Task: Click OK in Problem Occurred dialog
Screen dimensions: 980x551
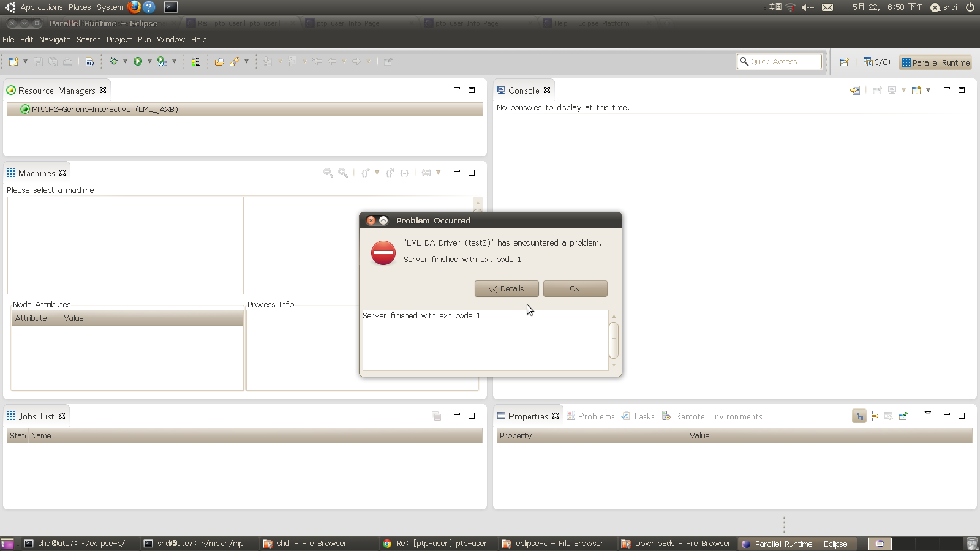Action: [575, 288]
